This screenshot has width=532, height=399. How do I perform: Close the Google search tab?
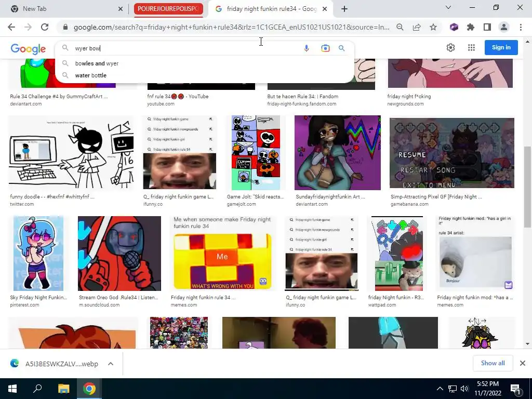pos(325,9)
